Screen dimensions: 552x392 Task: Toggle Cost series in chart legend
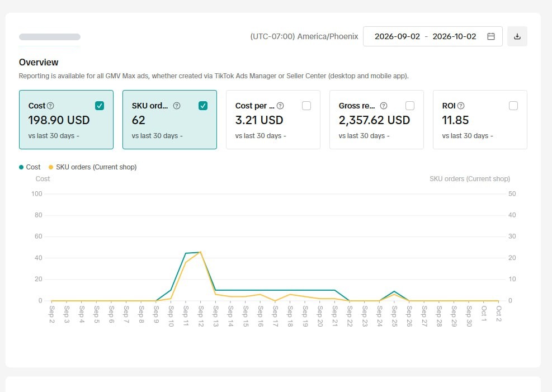coord(30,167)
